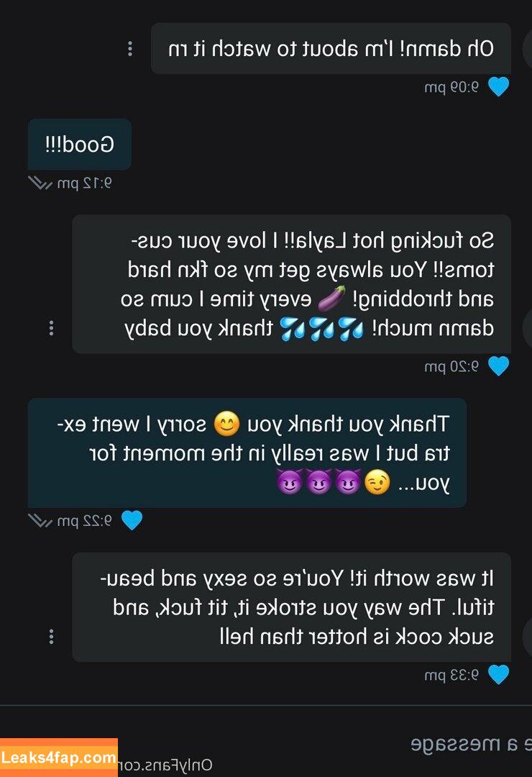Image resolution: width=532 pixels, height=777 pixels.
Task: Select the 'It was worth it' message bubble
Action: coord(291,607)
